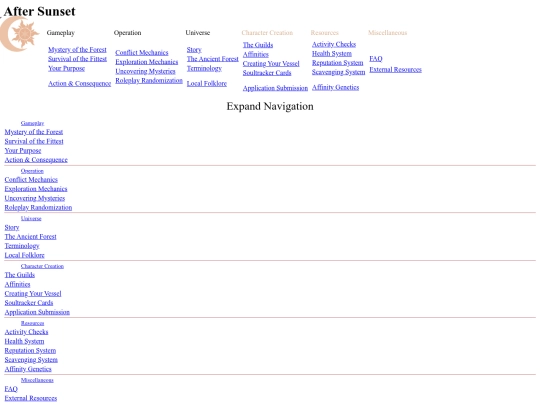Open Reputation System in the top menu
540x405 pixels.
point(338,63)
